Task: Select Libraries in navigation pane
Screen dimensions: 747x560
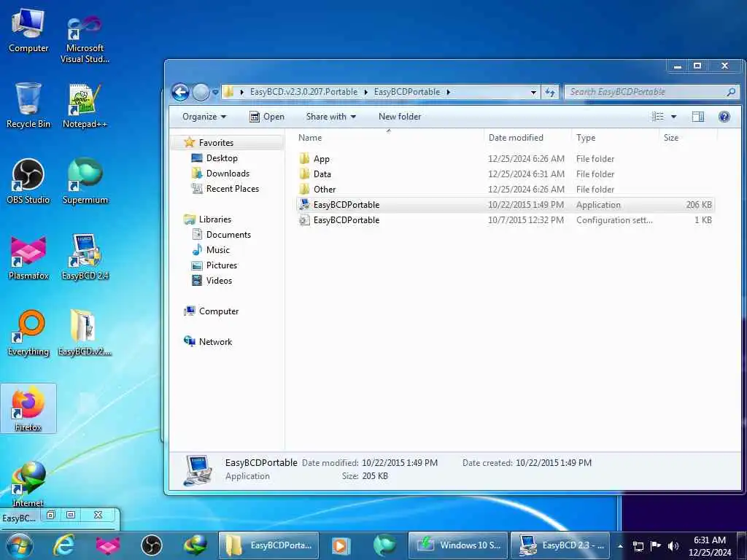Action: pos(215,219)
